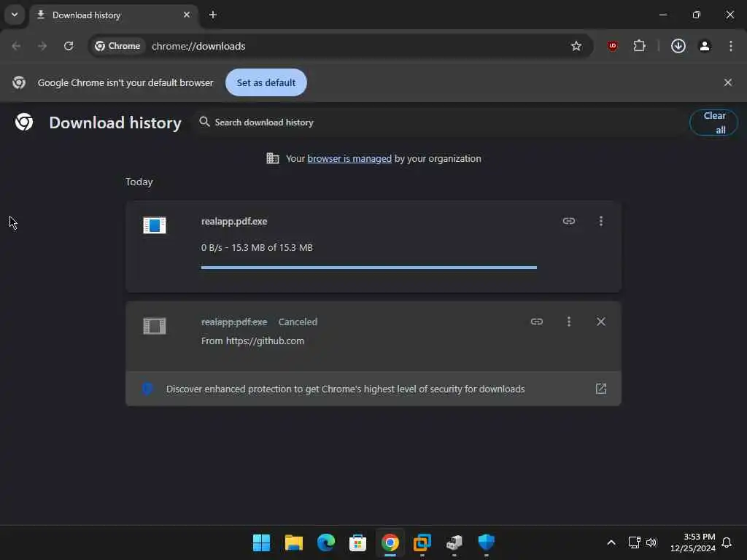Click the Canceled status label

pyautogui.click(x=298, y=322)
